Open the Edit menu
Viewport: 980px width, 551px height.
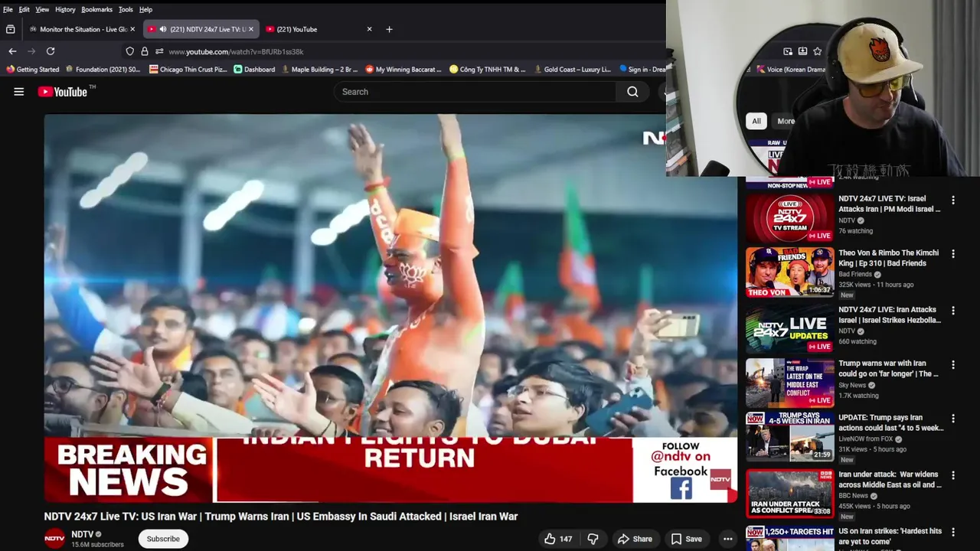pyautogui.click(x=24, y=9)
